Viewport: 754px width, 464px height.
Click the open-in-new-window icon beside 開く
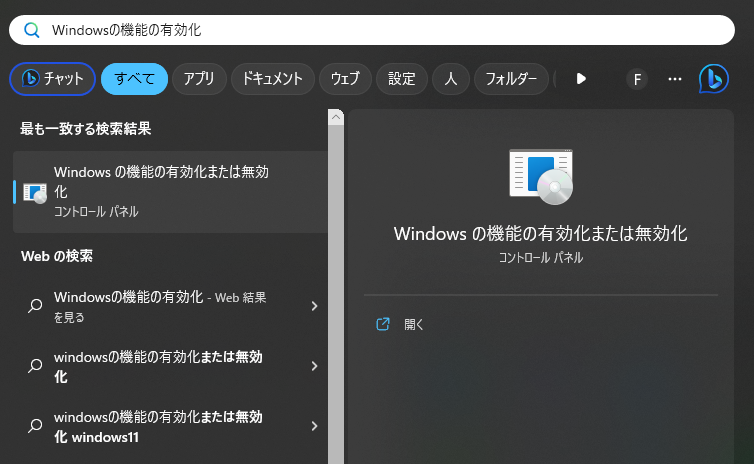point(383,324)
